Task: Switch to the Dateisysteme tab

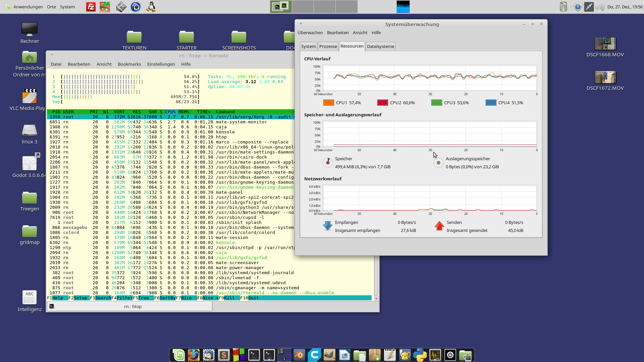Action: [x=380, y=47]
